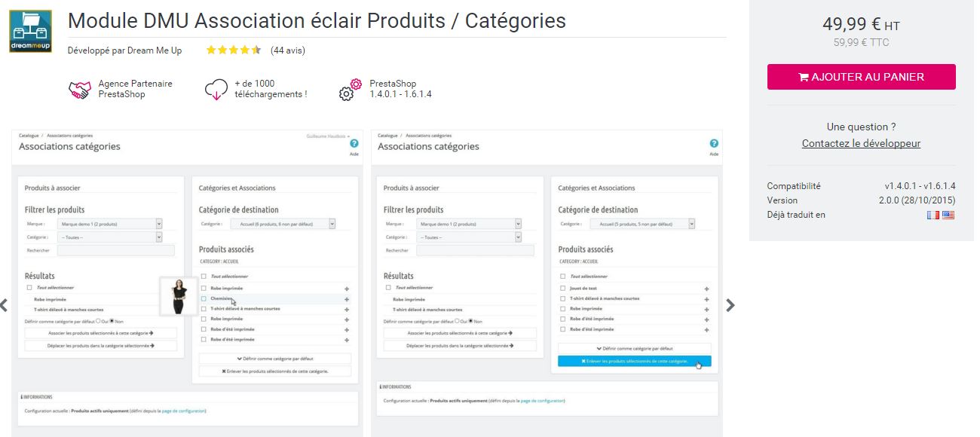Open the Toutes category filter, left screenshot
This screenshot has width=980, height=437.
(110, 237)
